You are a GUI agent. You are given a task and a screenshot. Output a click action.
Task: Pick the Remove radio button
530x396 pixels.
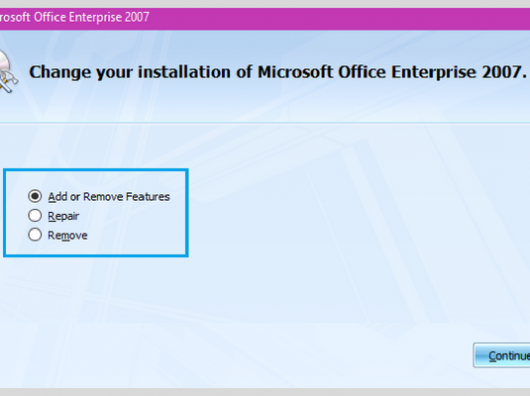click(x=35, y=235)
